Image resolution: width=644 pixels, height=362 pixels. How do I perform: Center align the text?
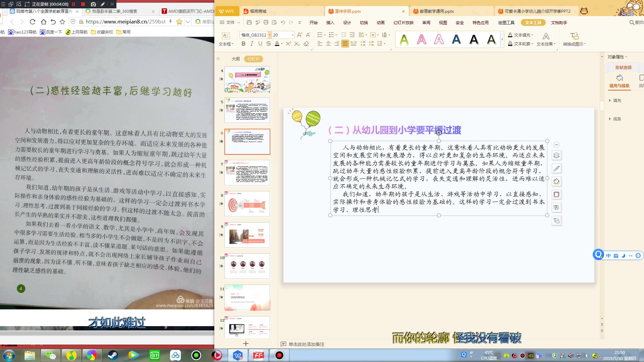[328, 44]
